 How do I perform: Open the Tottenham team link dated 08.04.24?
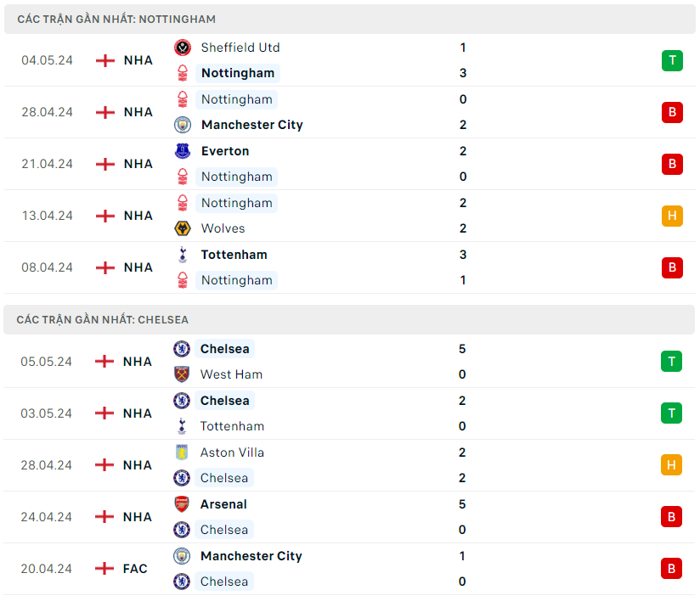(x=234, y=255)
